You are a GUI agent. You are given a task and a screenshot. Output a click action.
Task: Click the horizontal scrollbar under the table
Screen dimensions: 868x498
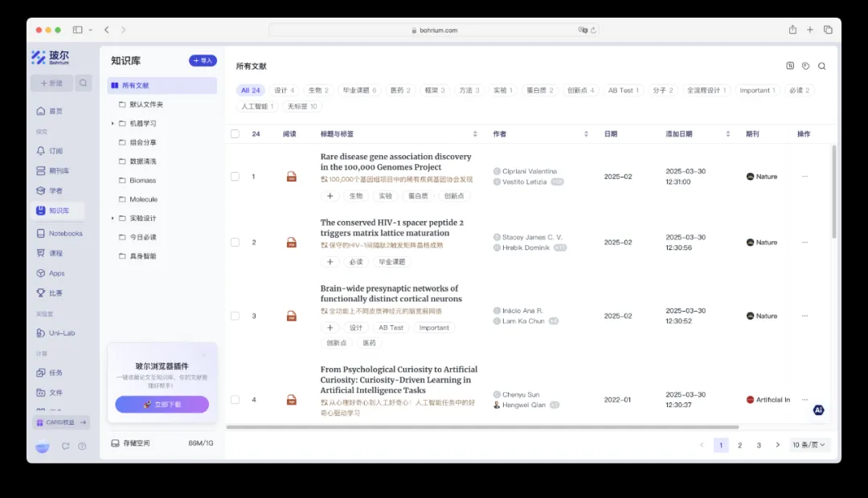click(482, 427)
